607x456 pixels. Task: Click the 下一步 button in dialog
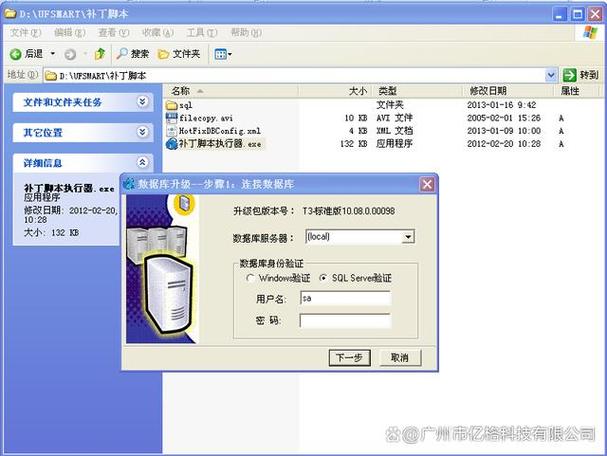click(x=350, y=358)
